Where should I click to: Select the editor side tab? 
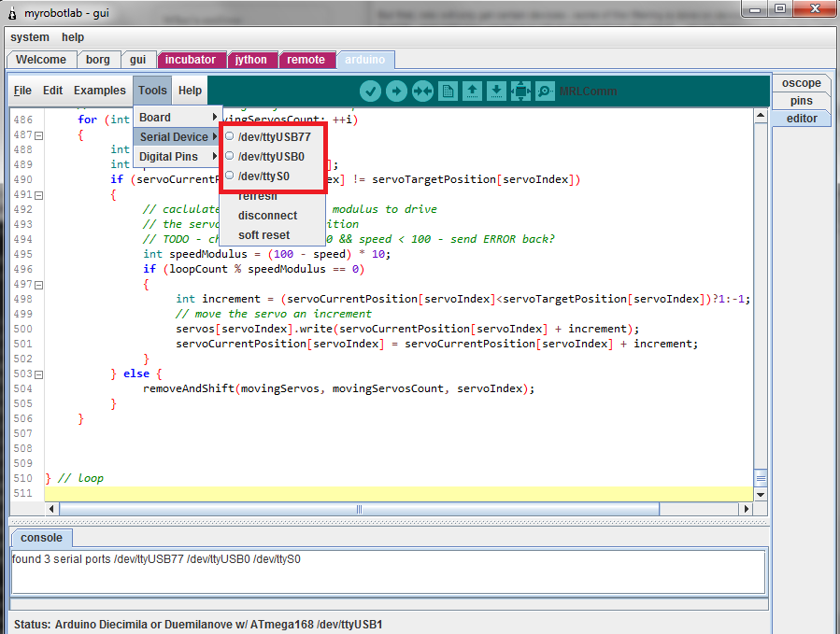point(801,119)
